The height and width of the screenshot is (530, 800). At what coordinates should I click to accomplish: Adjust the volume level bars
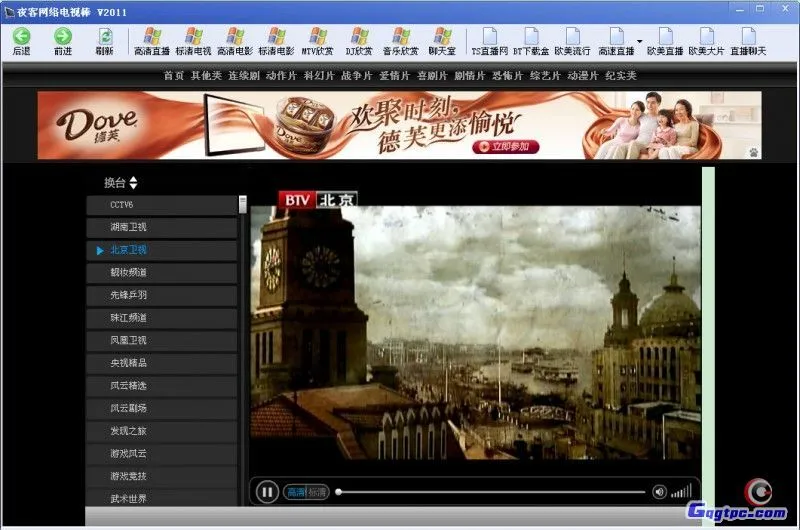682,491
